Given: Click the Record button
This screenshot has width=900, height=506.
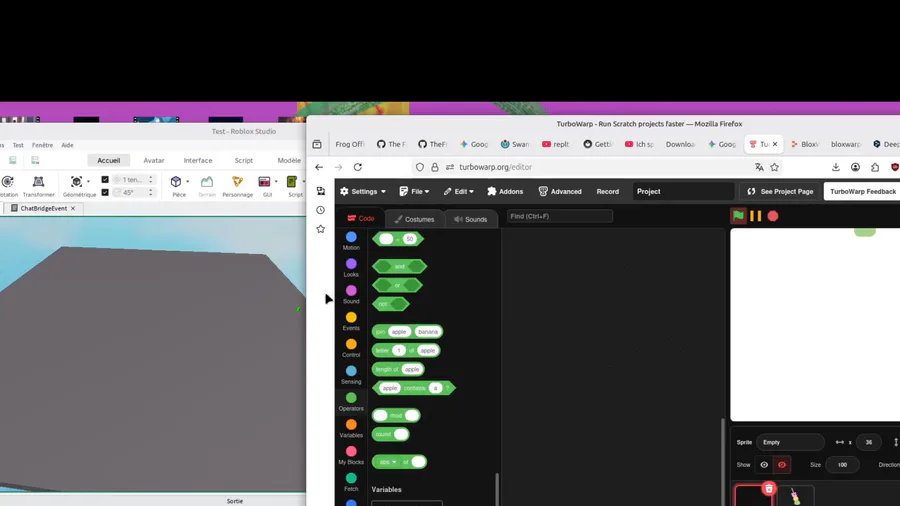Looking at the screenshot, I should click(608, 192).
